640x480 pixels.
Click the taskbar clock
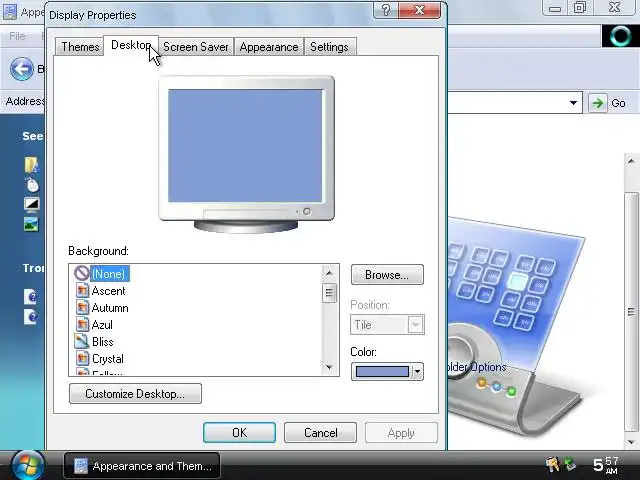606,465
